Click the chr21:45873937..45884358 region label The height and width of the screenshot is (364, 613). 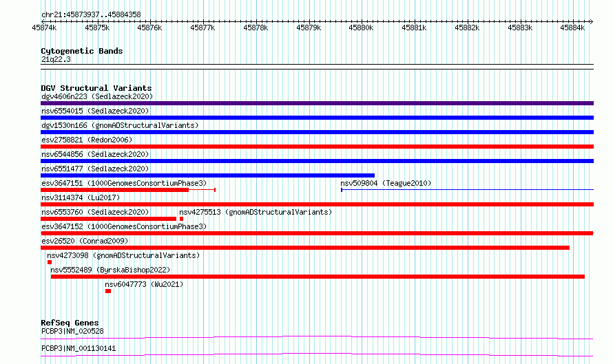91,14
